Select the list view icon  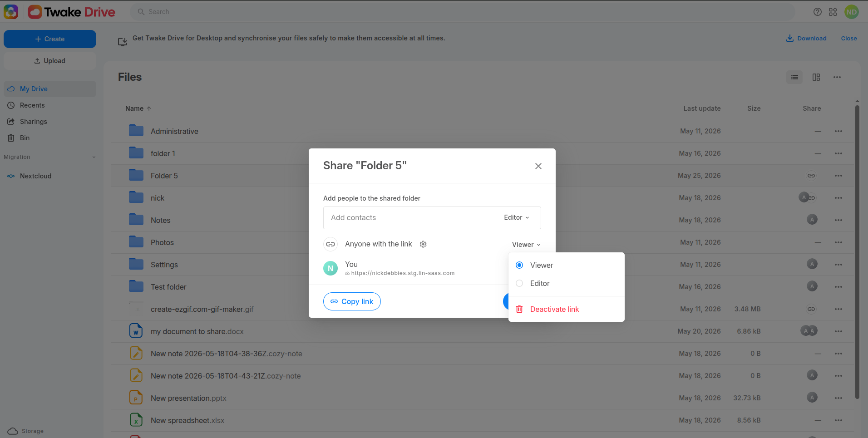point(794,77)
